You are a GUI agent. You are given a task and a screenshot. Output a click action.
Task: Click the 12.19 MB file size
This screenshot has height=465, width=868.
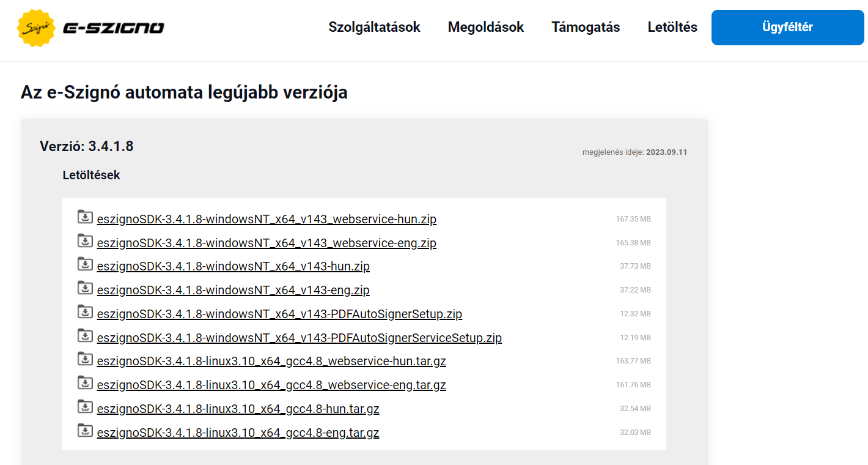[635, 338]
